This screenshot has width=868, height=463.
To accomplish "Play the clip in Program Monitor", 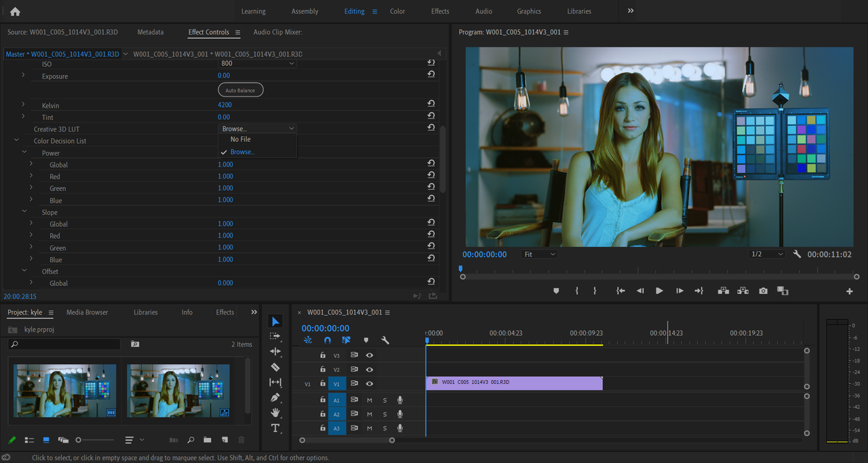I will (659, 291).
